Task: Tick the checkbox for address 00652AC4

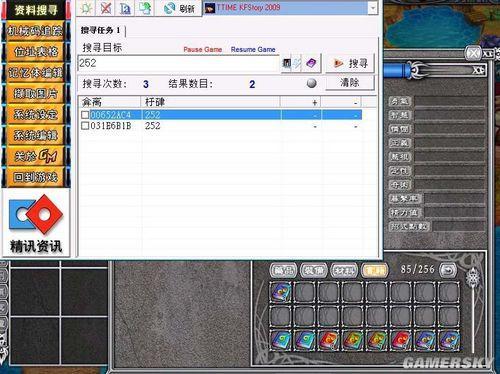Action: pos(85,115)
